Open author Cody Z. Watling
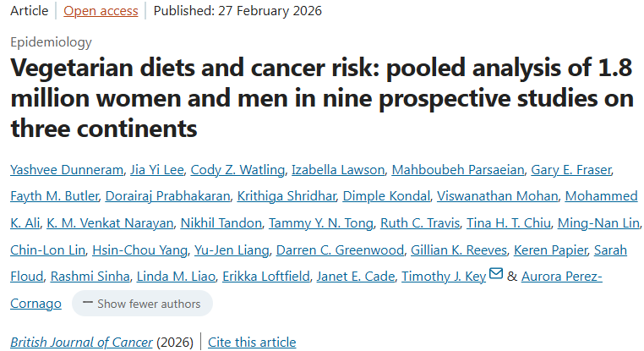Screen dimensions: 644x351 [x=237, y=170]
